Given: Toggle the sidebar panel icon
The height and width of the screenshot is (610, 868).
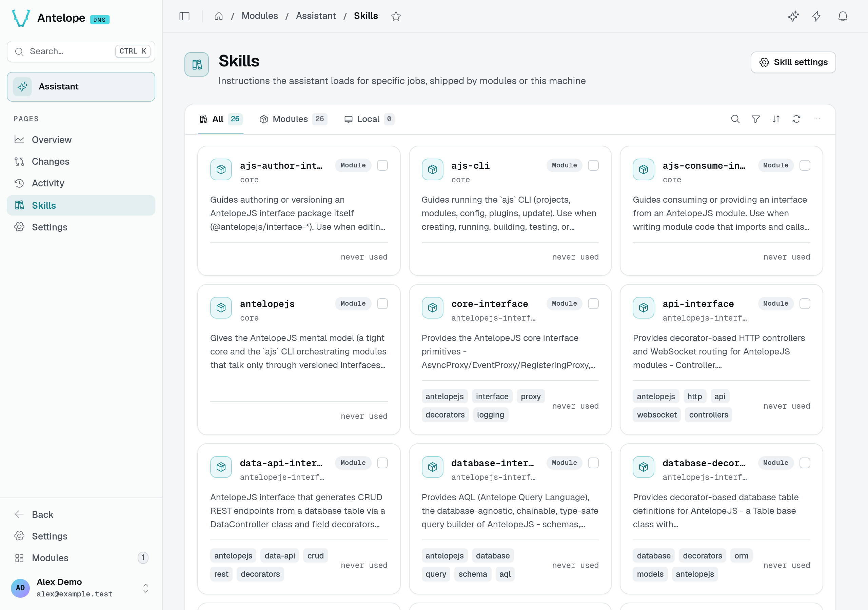Looking at the screenshot, I should point(184,16).
